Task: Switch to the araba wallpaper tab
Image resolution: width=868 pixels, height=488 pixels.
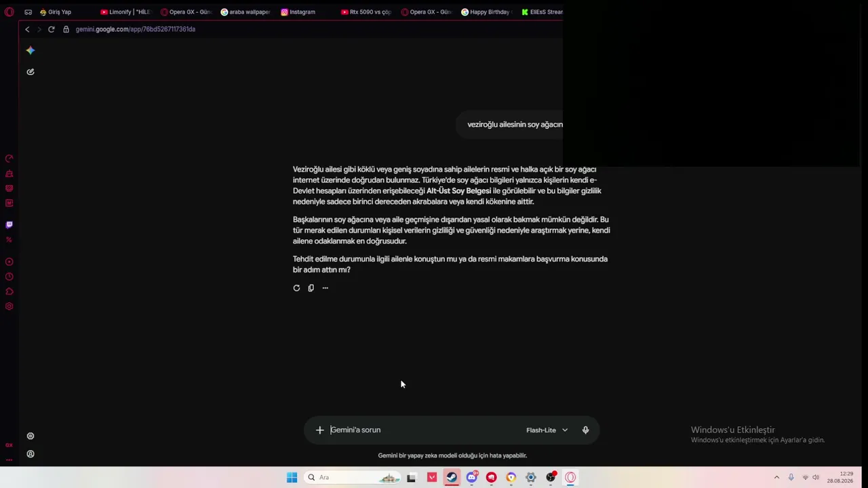Action: (x=245, y=12)
